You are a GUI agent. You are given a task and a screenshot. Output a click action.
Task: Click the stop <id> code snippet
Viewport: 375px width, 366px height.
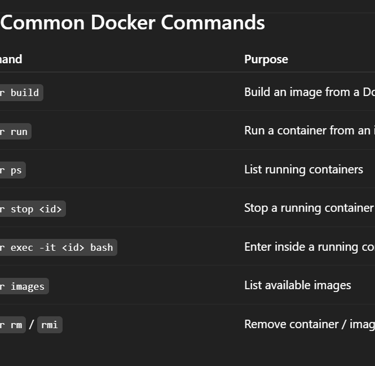(x=33, y=209)
